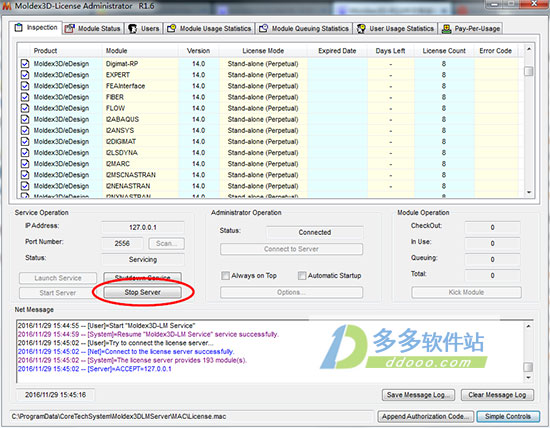Click log line 'The license server provides 193 module(s)'
The height and width of the screenshot is (428, 550).
coord(132,360)
